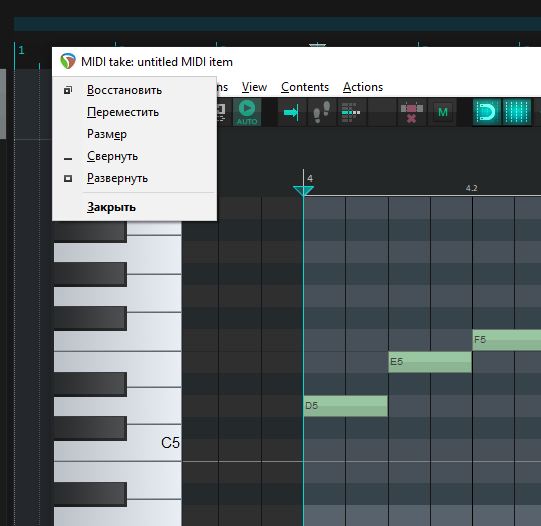Choose Переместить in the system menu

135,112
